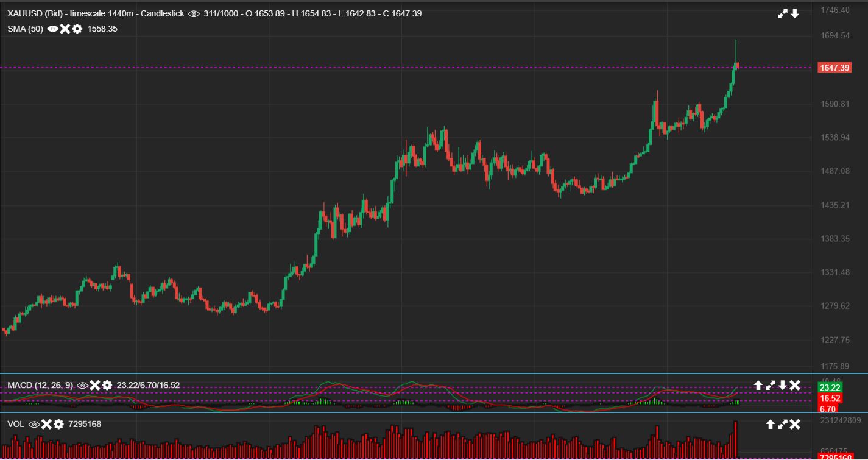The image size is (868, 460).
Task: Click the "1227.75" price axis label
Action: (835, 340)
